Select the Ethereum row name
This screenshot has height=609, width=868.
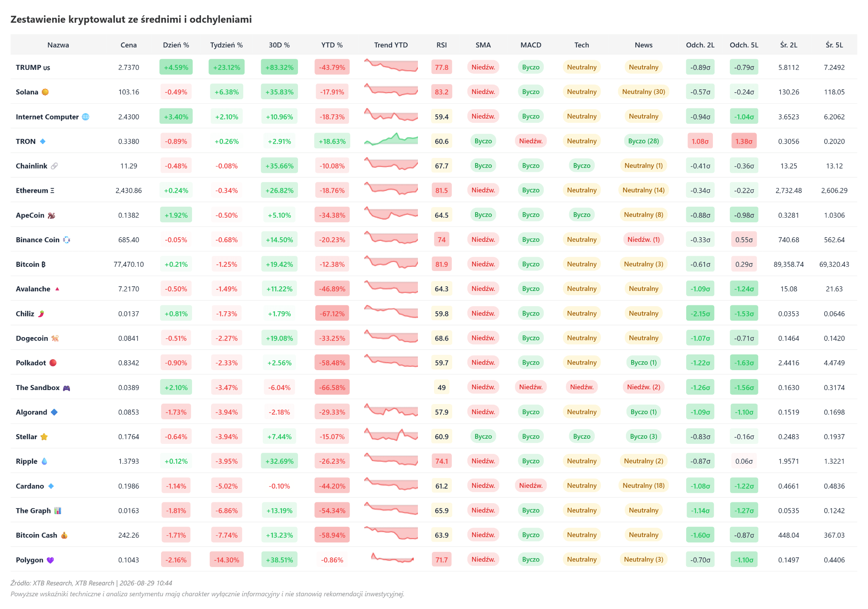[35, 191]
